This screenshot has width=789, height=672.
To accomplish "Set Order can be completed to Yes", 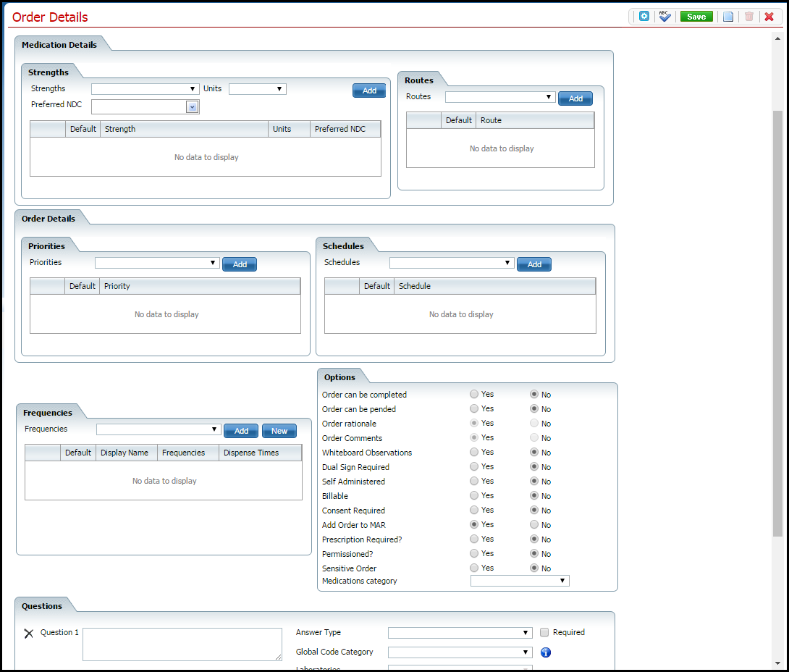I will (475, 395).
